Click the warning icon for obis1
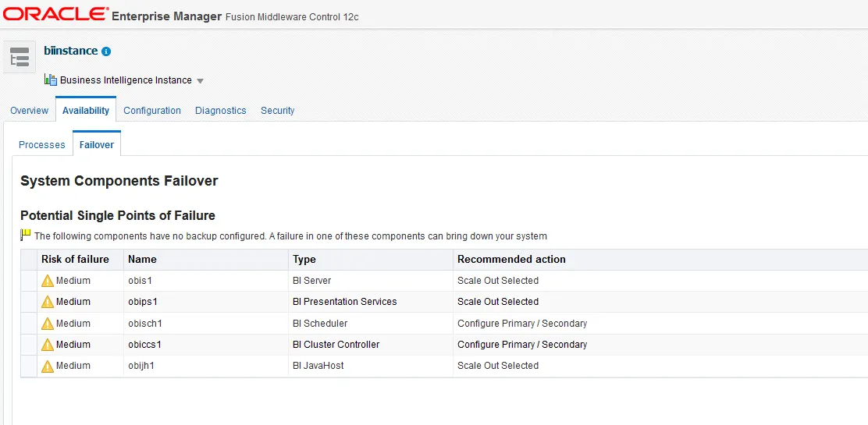 point(48,281)
